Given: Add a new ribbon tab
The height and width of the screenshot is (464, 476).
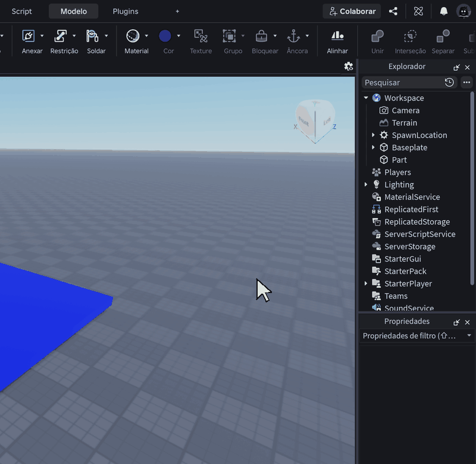Looking at the screenshot, I should tap(177, 11).
